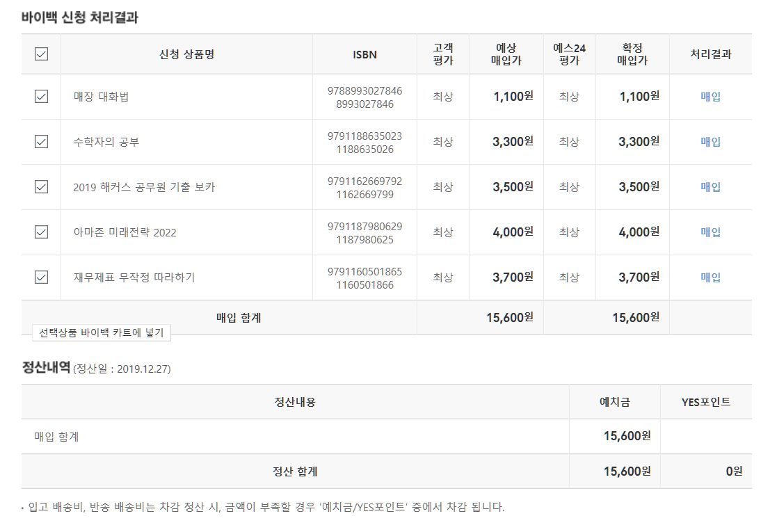Image resolution: width=777 pixels, height=532 pixels.
Task: Toggle checkbox for 재무제표 무작정 따라하기
Action: 42,277
